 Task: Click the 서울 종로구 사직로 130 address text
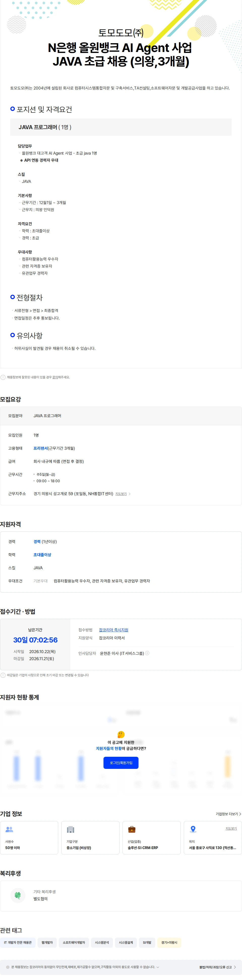coord(212,848)
